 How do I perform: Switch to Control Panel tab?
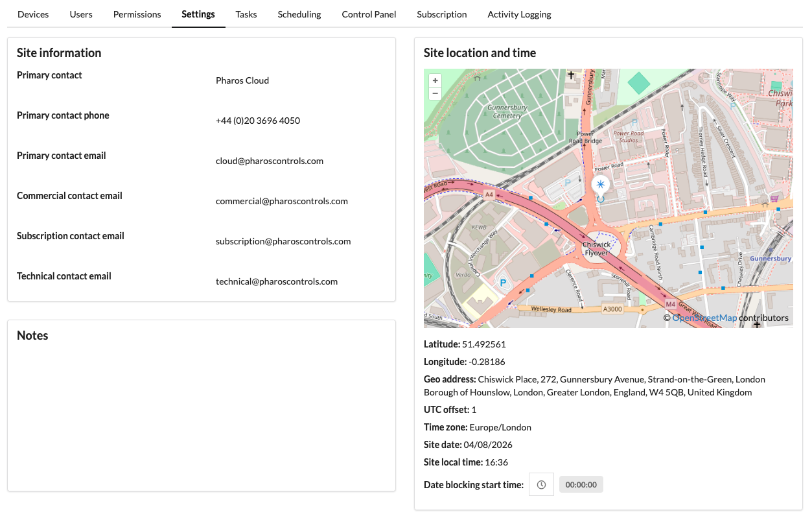point(369,14)
